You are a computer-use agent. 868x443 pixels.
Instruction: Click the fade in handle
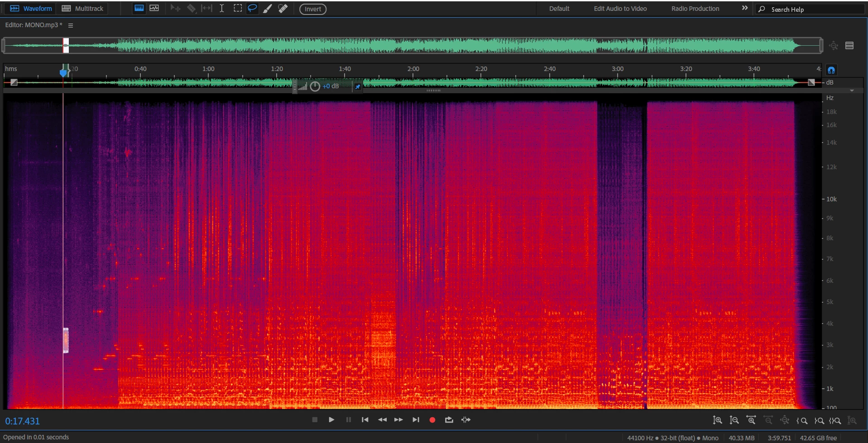[x=14, y=82]
